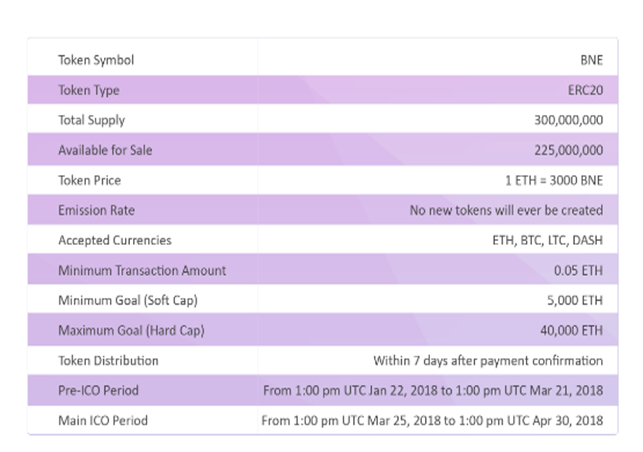The width and height of the screenshot is (643, 452).
Task: Click the Token Symbol label
Action: (x=96, y=60)
